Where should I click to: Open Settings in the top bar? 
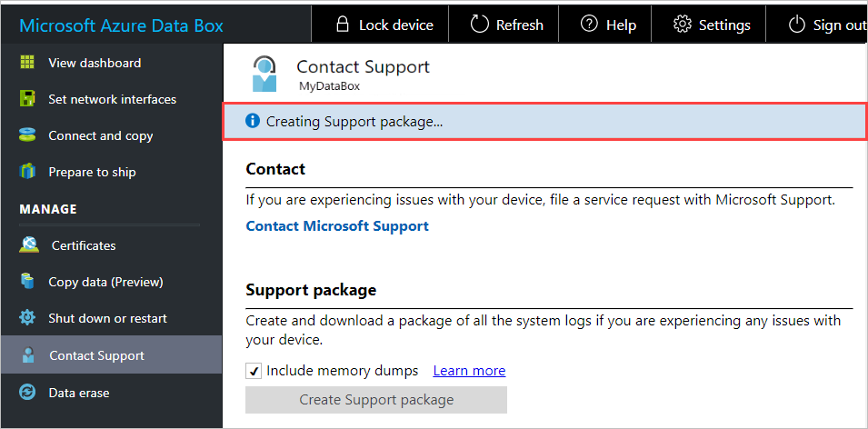[712, 25]
